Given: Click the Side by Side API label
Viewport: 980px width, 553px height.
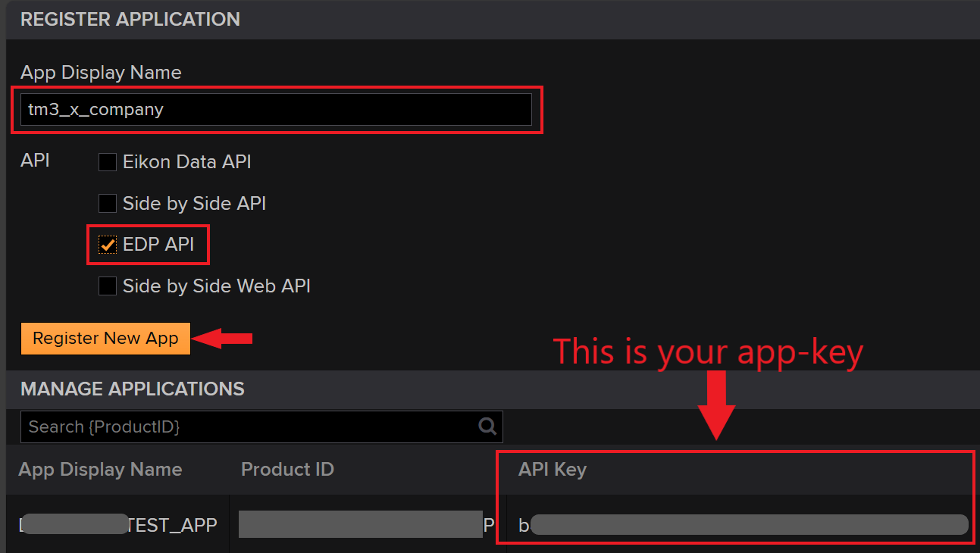Looking at the screenshot, I should tap(195, 203).
